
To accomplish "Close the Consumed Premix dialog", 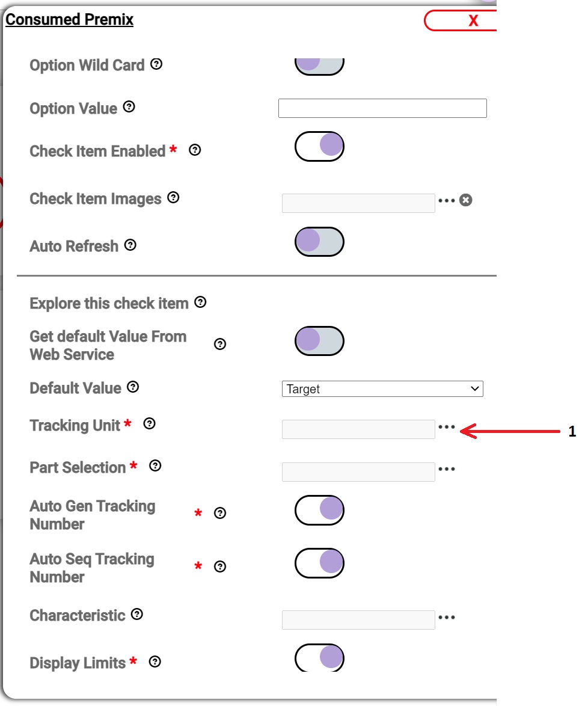I will pos(473,20).
